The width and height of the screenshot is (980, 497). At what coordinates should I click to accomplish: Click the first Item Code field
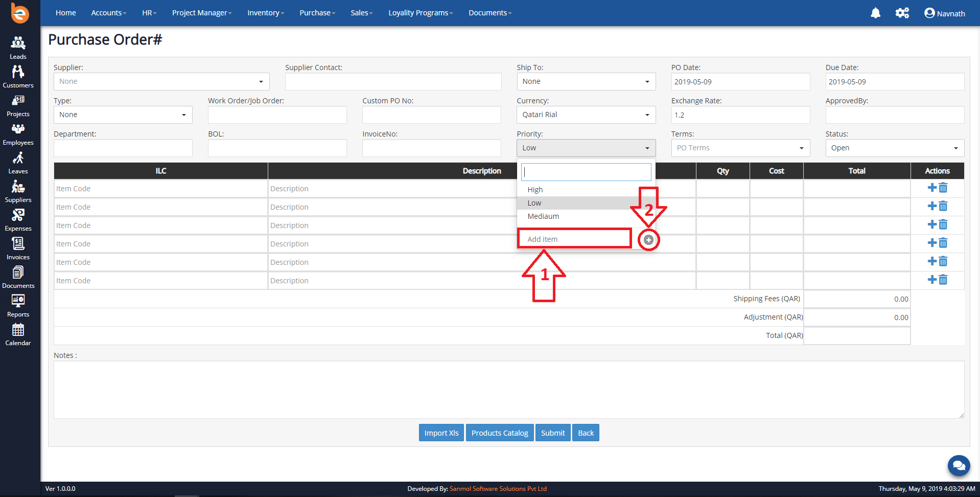point(160,189)
